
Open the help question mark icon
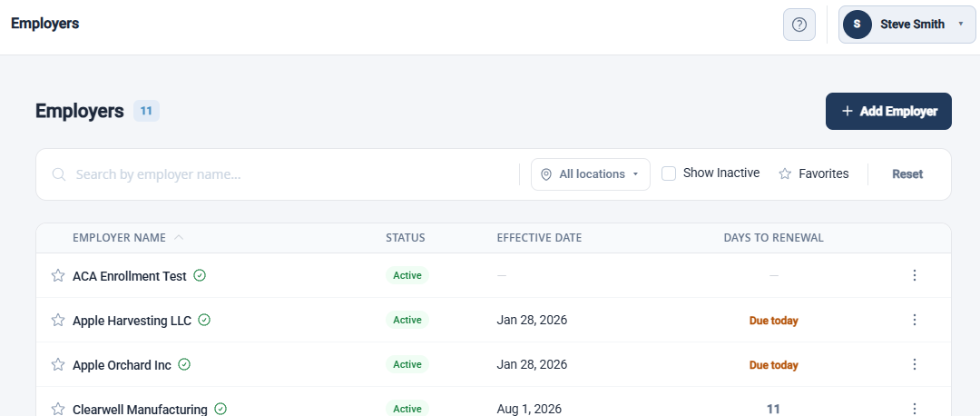799,25
